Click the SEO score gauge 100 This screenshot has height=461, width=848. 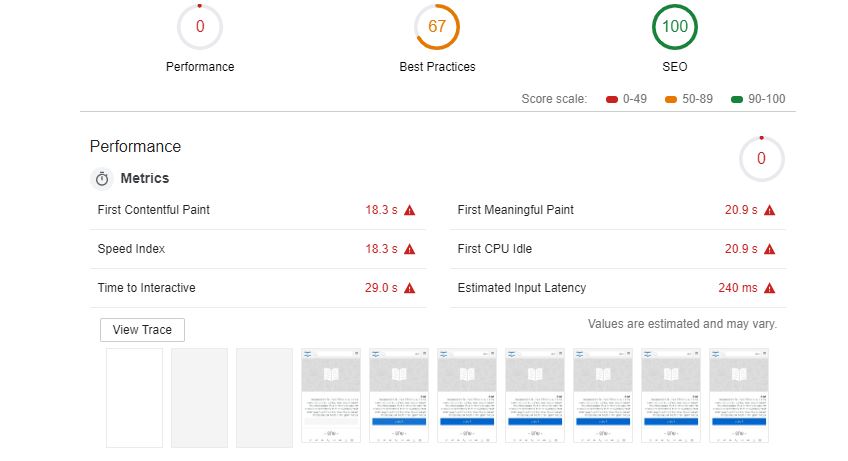[x=675, y=27]
